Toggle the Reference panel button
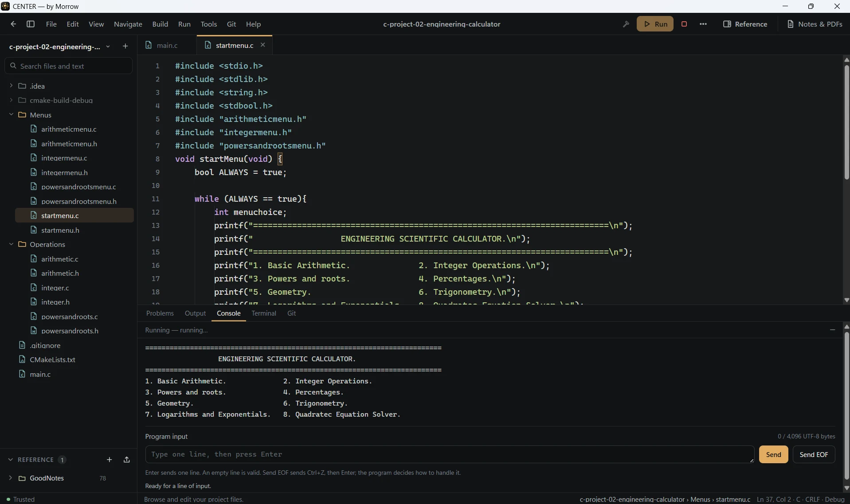The width and height of the screenshot is (850, 504). click(x=745, y=24)
